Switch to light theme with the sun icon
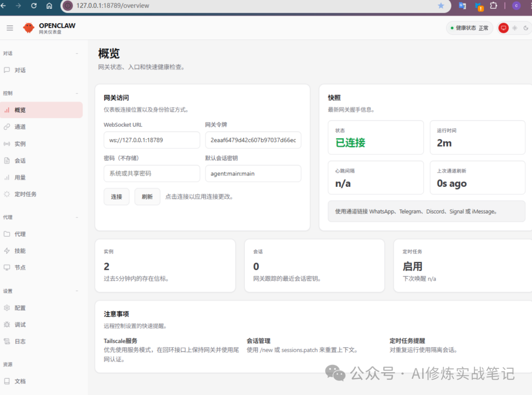532x395 pixels. (x=515, y=28)
